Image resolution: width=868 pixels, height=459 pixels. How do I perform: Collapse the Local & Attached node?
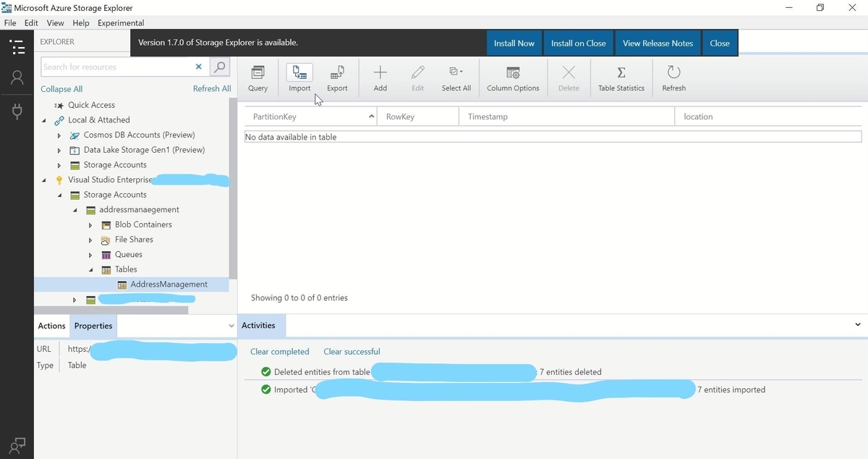(43, 120)
